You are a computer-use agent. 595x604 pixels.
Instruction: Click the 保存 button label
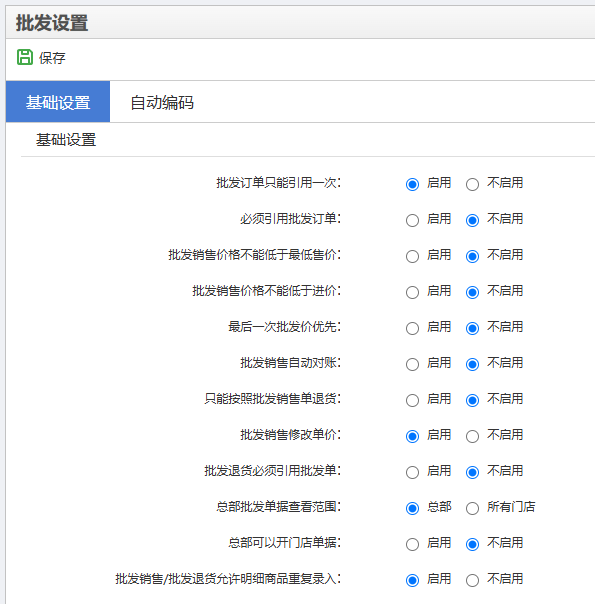52,58
